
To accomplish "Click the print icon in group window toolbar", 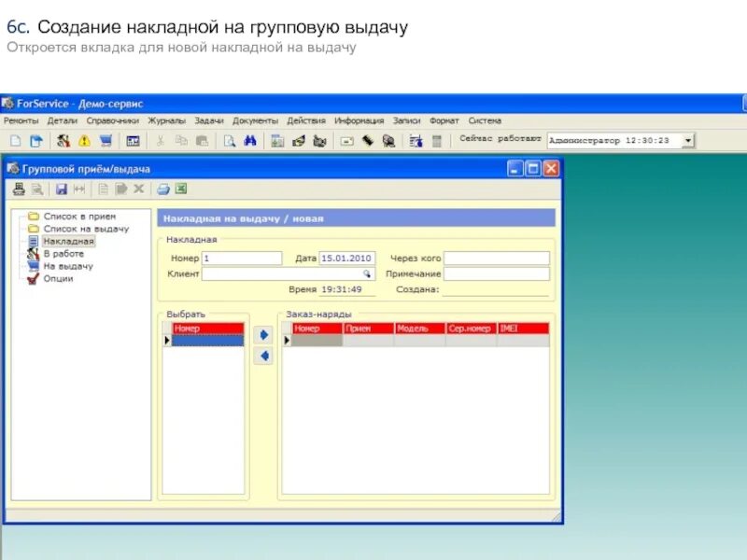I will (x=19, y=189).
